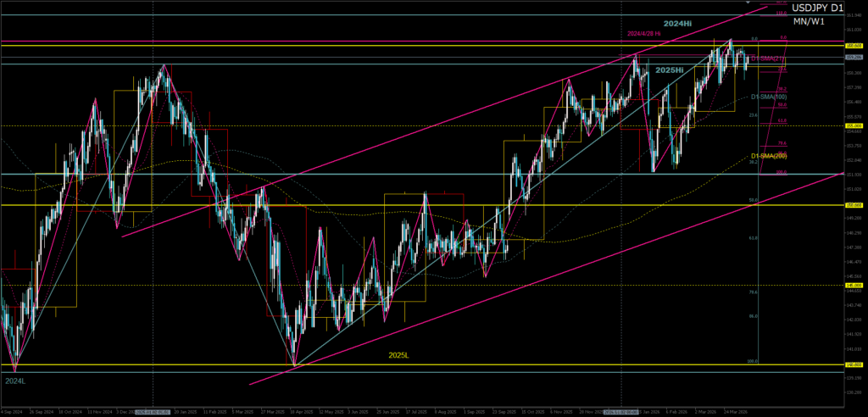Click the 161.940 price scale value
Viewport: 868px width, 417px height.
(854, 14)
